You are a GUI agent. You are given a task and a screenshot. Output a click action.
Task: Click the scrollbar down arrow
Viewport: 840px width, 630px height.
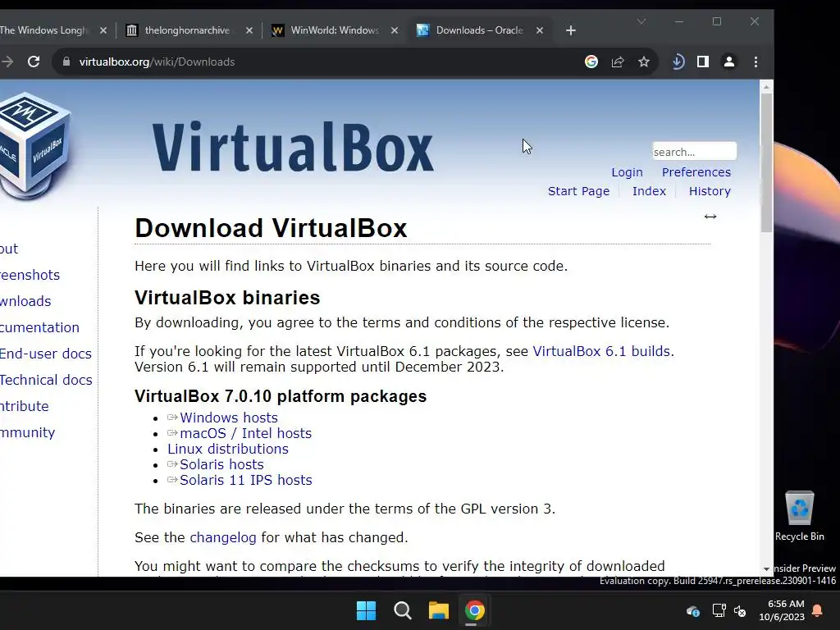click(767, 569)
